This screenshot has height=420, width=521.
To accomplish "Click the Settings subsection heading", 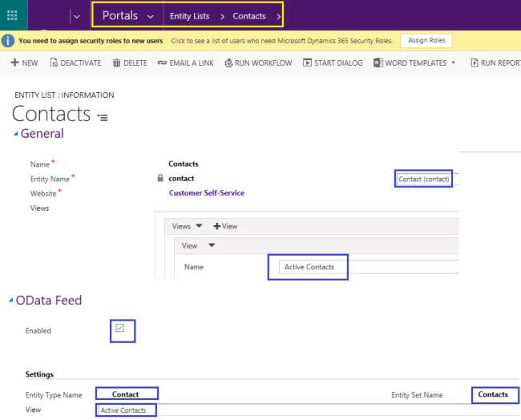I will click(x=39, y=374).
